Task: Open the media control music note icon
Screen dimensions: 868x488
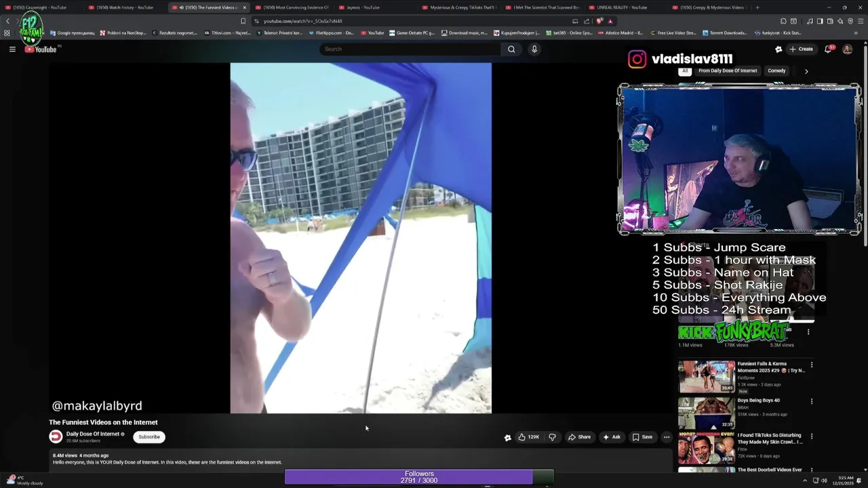Action: click(810, 21)
